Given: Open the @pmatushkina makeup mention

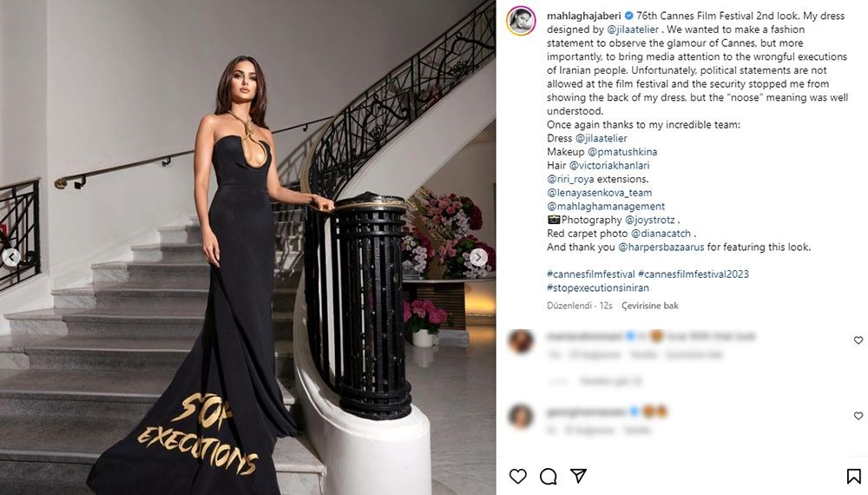Looking at the screenshot, I should pyautogui.click(x=622, y=152).
